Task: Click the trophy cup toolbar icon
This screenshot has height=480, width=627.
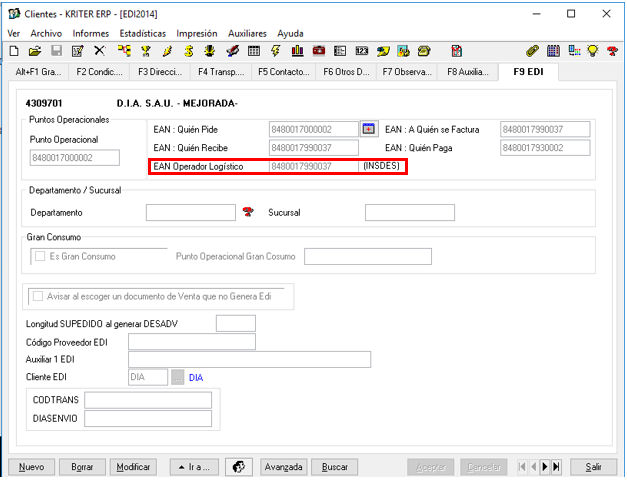Action: click(146, 51)
